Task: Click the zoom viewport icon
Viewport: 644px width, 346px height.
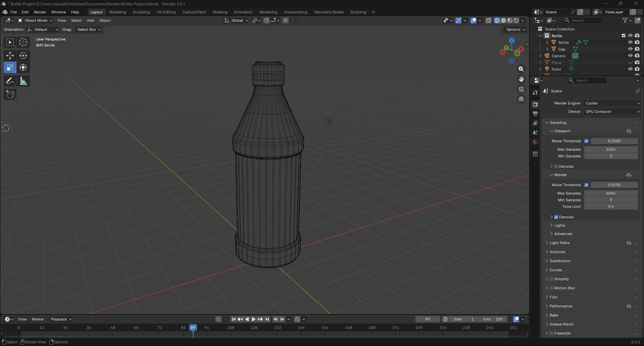Action: [x=521, y=69]
